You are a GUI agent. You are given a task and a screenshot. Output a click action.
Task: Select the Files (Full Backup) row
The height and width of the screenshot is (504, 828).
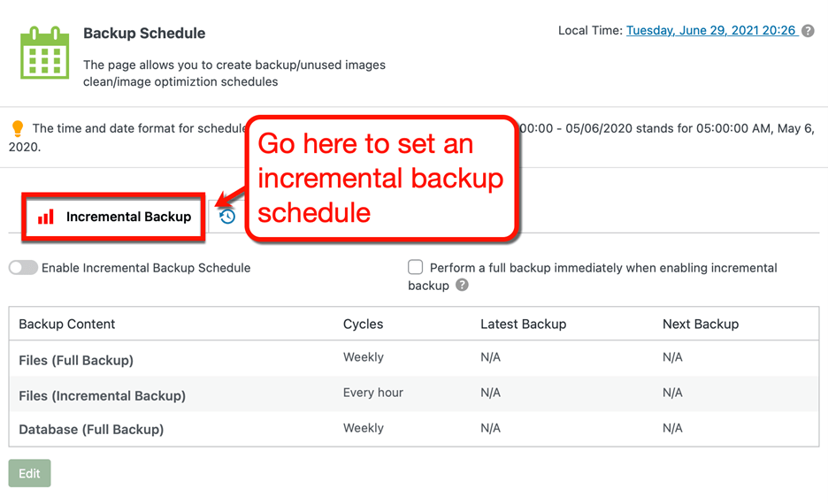[x=414, y=358]
